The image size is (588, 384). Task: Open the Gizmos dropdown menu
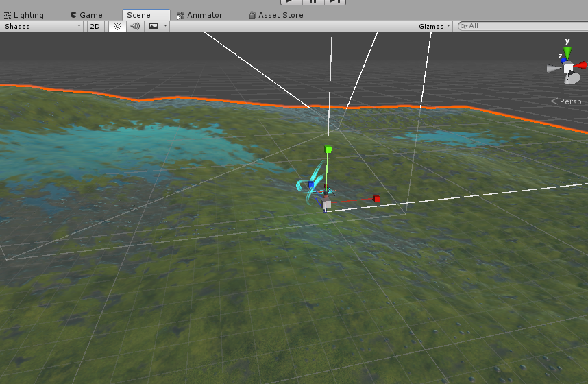(434, 26)
